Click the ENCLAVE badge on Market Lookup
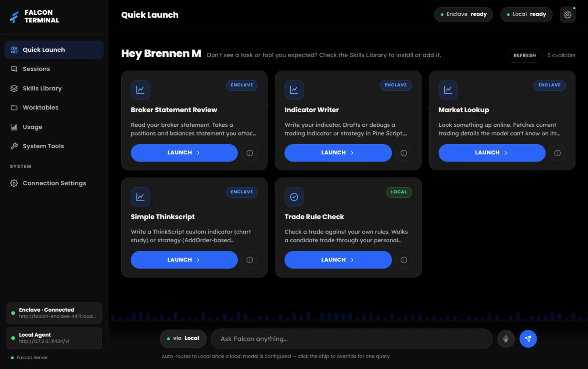This screenshot has height=369, width=588. point(549,85)
